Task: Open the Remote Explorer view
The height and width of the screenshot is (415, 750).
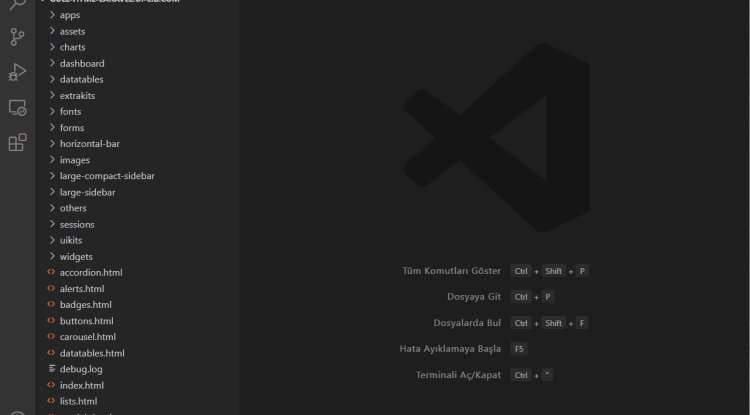Action: click(17, 108)
